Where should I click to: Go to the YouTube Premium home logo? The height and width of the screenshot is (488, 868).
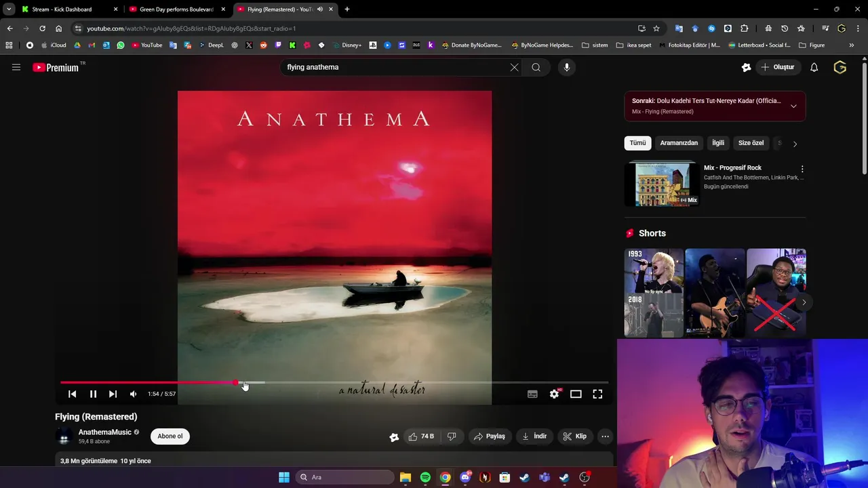click(56, 67)
